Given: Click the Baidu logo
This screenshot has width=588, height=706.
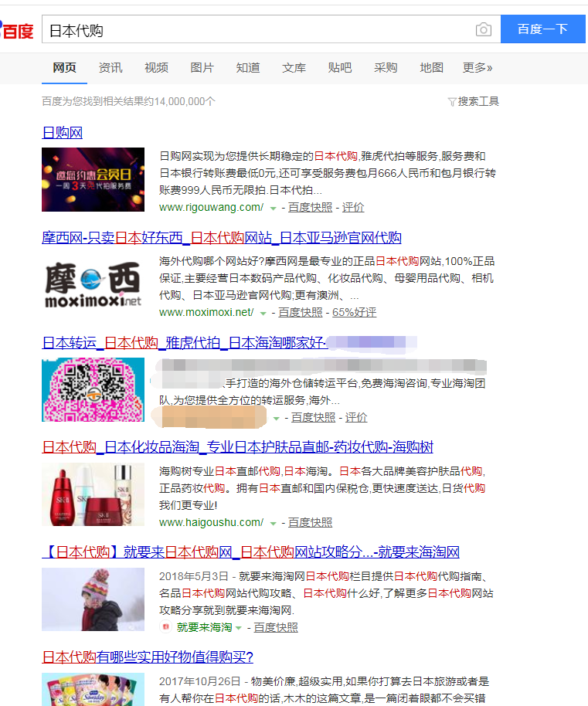Looking at the screenshot, I should click(17, 30).
